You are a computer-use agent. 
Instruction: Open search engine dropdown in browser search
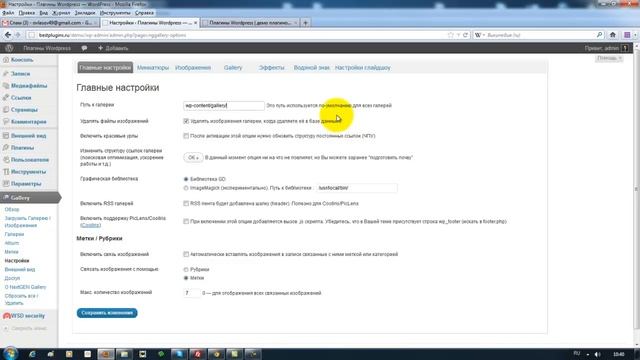(480, 35)
